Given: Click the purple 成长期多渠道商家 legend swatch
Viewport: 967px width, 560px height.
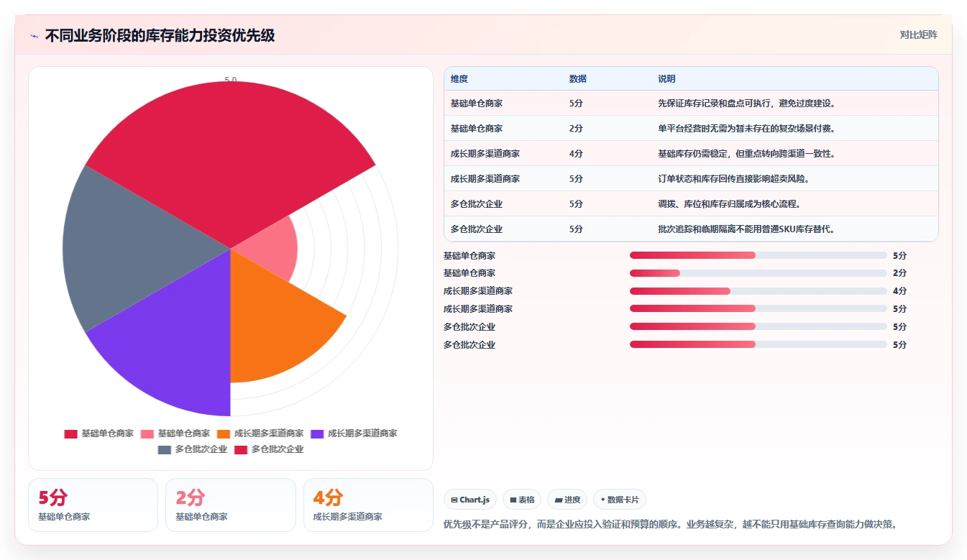Looking at the screenshot, I should [317, 433].
